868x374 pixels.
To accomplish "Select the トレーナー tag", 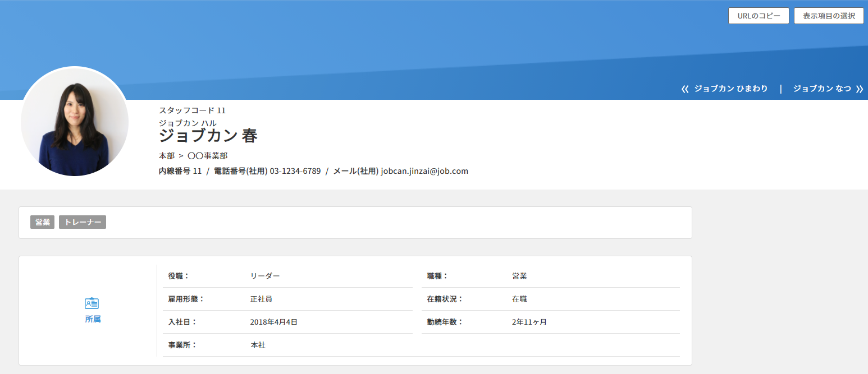I will coord(83,222).
